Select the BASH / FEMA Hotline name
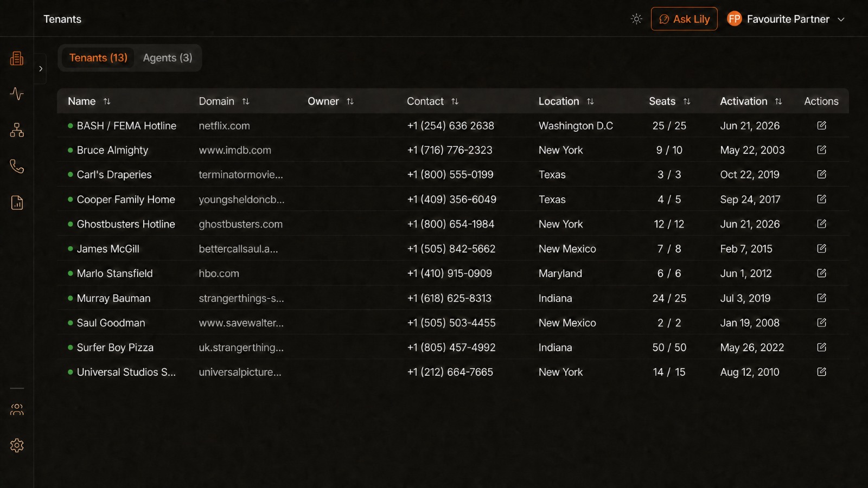 pyautogui.click(x=126, y=126)
